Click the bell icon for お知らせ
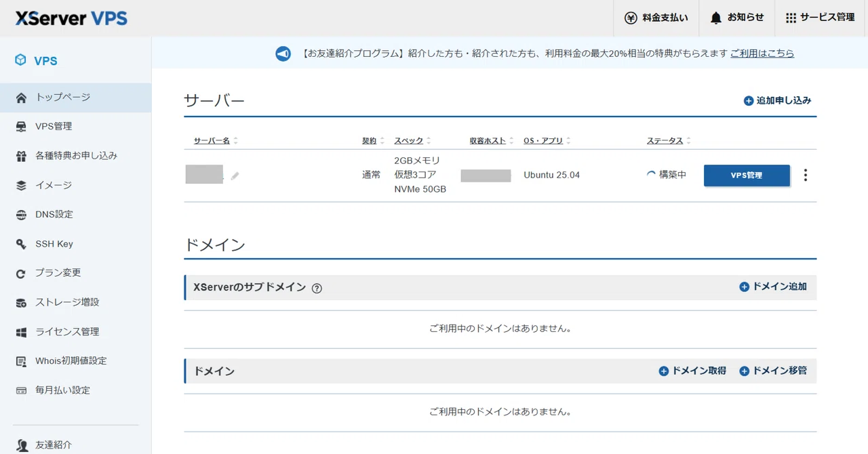 tap(716, 18)
